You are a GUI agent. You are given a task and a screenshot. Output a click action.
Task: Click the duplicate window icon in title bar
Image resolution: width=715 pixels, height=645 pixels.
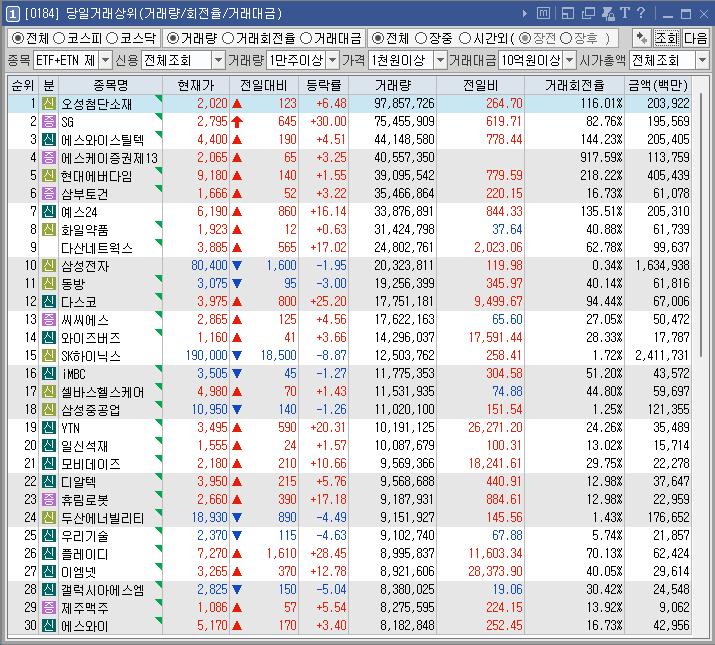[588, 14]
